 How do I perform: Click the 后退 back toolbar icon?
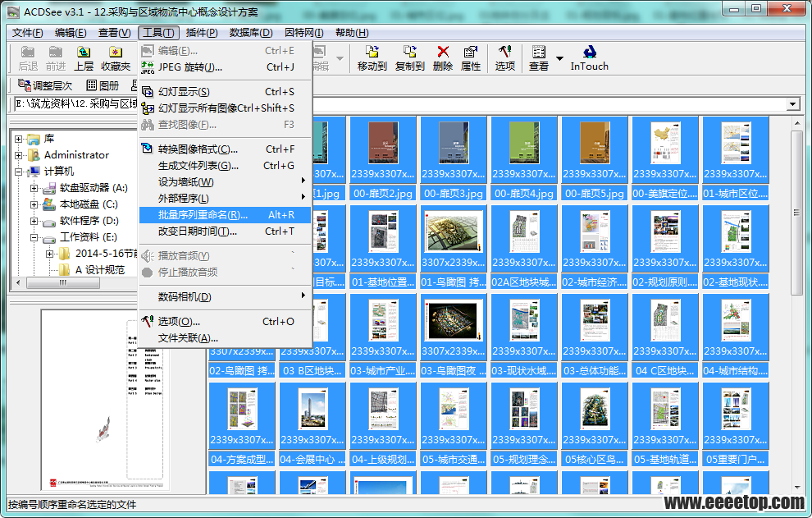[28, 58]
